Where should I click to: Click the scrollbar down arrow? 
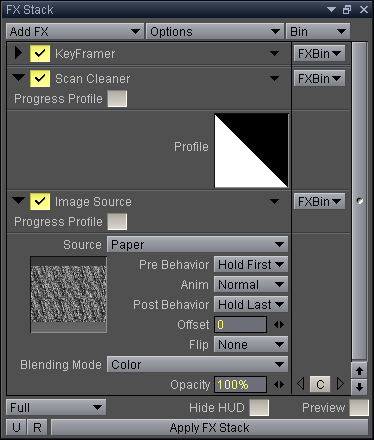tap(359, 387)
